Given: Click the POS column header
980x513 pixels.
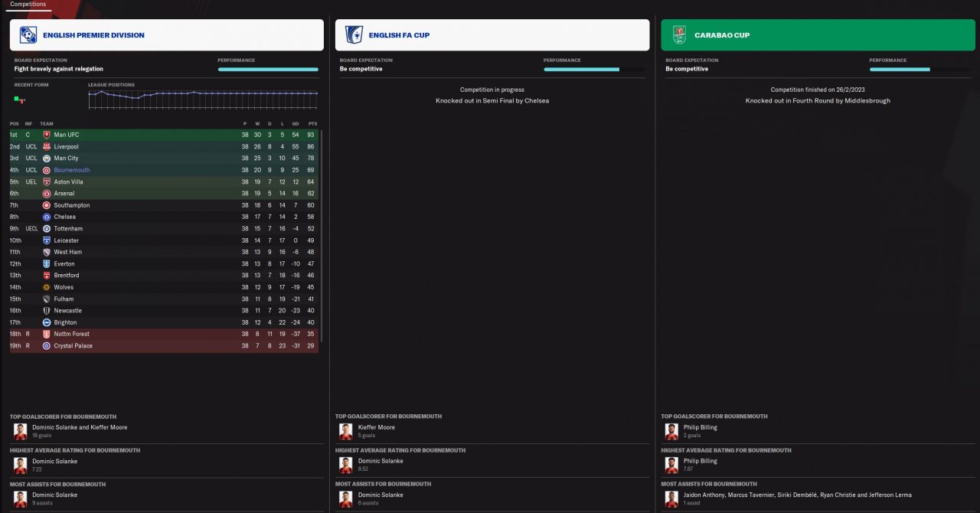Looking at the screenshot, I should click(14, 123).
